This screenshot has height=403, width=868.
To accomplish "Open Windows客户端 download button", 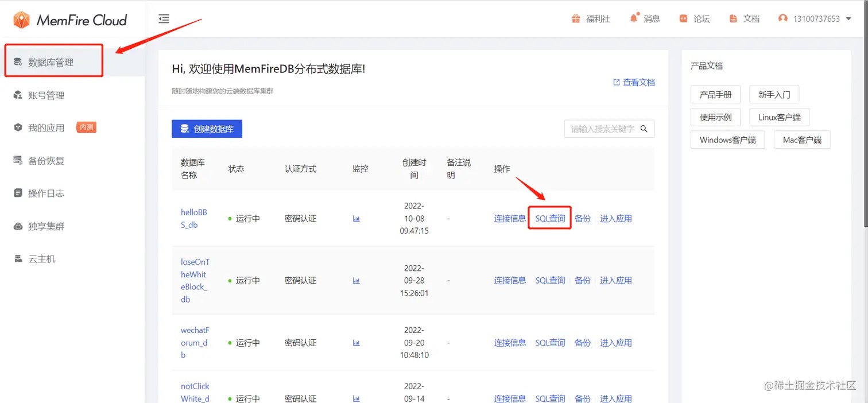I will tap(728, 139).
